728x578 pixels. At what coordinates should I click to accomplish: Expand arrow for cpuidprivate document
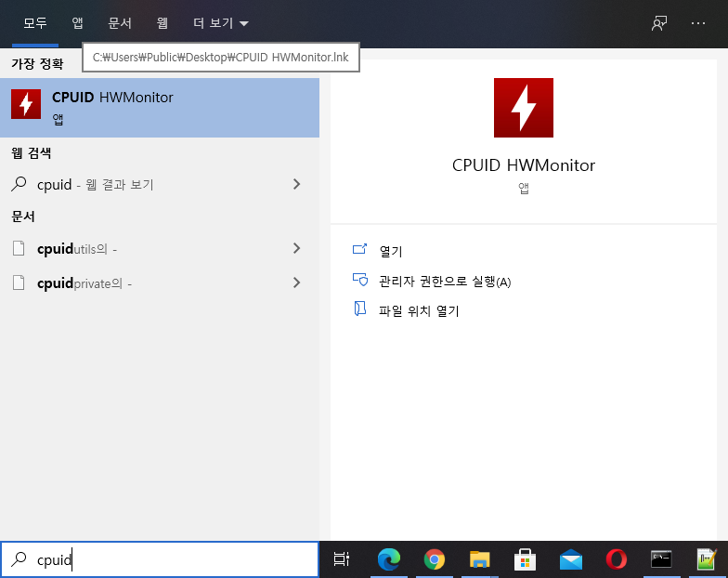tap(297, 282)
